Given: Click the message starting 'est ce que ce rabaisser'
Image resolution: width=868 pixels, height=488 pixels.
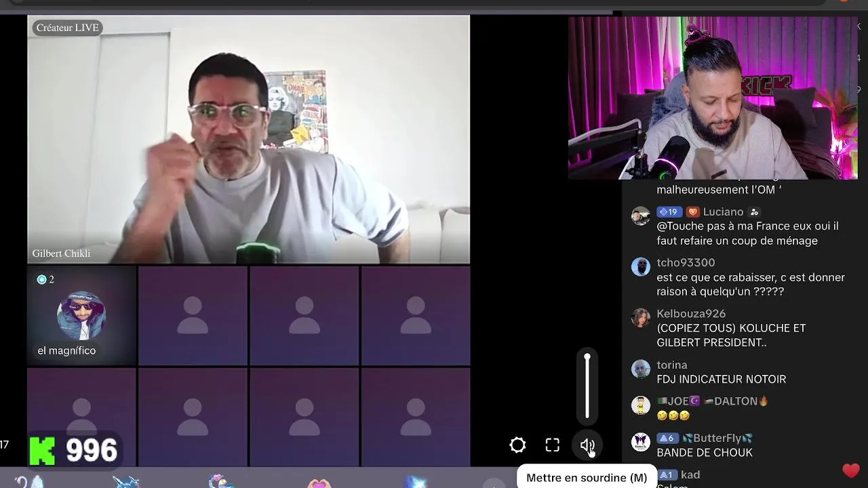Looking at the screenshot, I should pyautogui.click(x=751, y=285).
